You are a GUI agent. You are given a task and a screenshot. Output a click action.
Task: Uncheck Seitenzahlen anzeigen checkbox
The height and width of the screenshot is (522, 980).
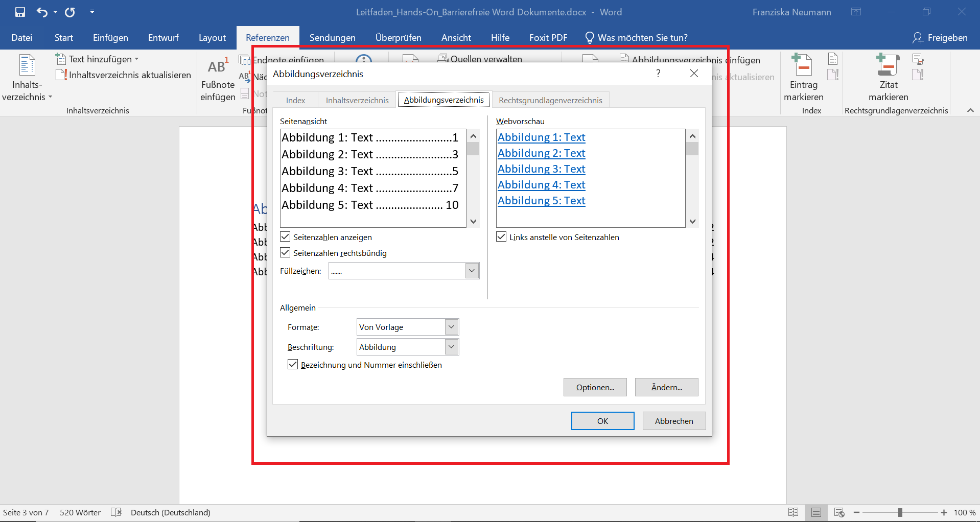click(x=286, y=237)
